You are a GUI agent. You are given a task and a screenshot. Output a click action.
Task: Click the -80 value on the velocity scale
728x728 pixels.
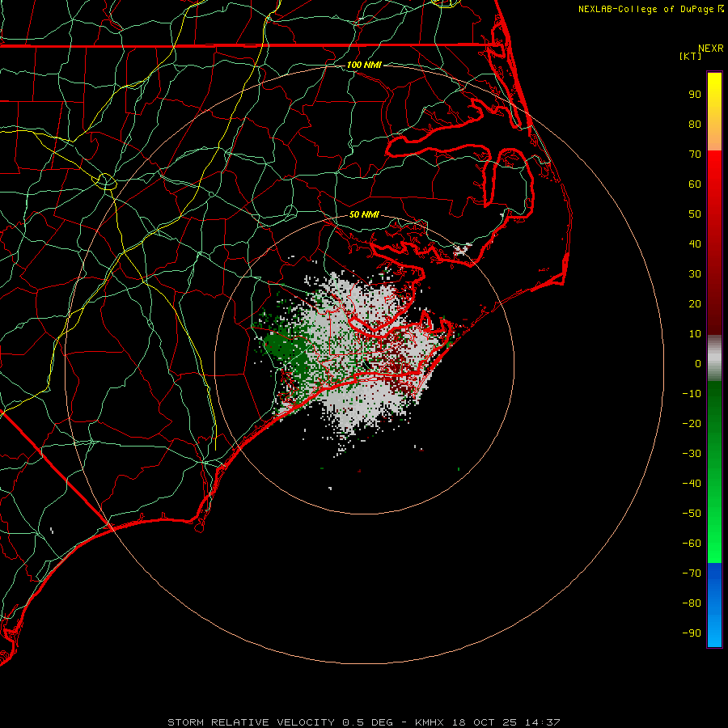coord(692,603)
